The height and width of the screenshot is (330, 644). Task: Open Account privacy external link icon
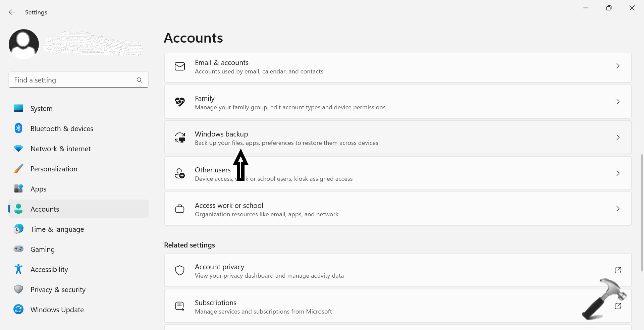(618, 270)
